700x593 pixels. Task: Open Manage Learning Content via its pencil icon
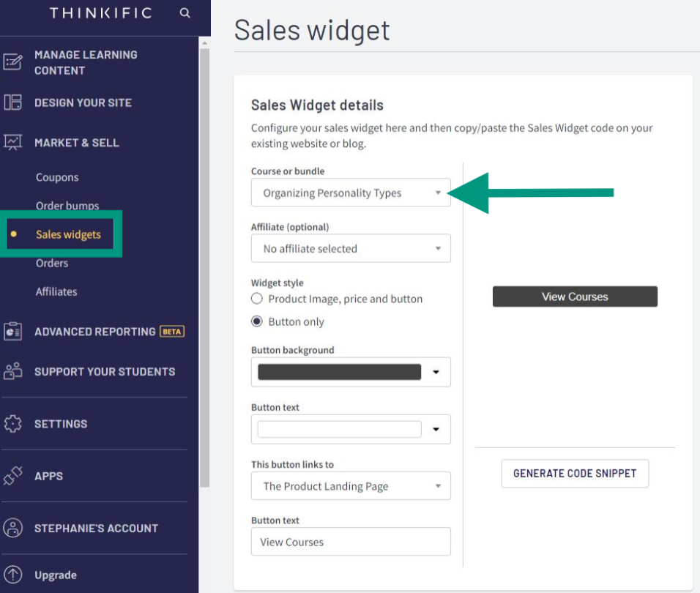(x=13, y=62)
